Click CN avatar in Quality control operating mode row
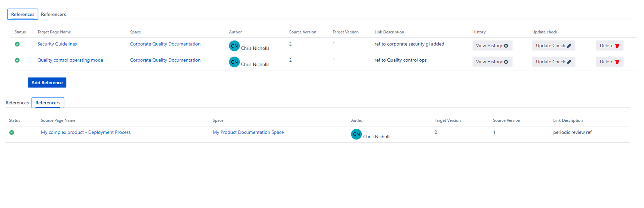The height and width of the screenshot is (208, 644). (234, 62)
